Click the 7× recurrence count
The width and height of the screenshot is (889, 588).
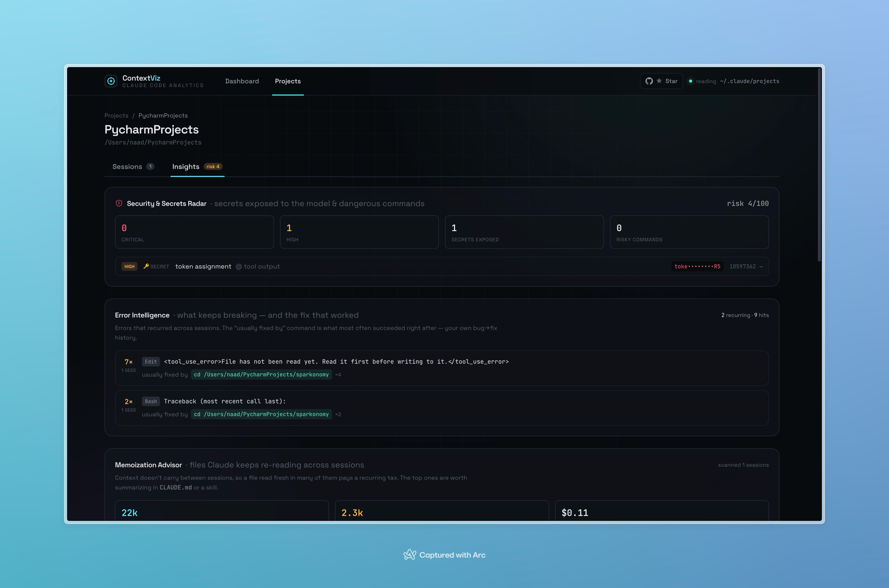[129, 362]
